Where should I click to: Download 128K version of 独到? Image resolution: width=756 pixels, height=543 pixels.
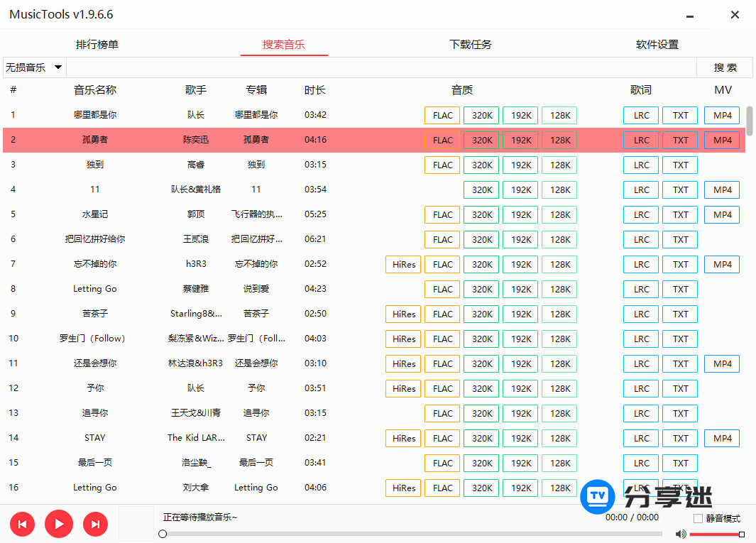click(x=559, y=165)
